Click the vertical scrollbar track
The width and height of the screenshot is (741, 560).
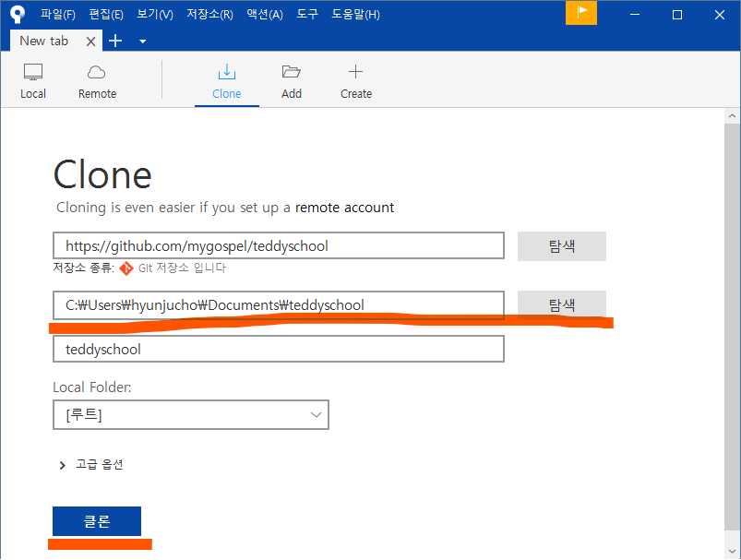click(x=732, y=326)
